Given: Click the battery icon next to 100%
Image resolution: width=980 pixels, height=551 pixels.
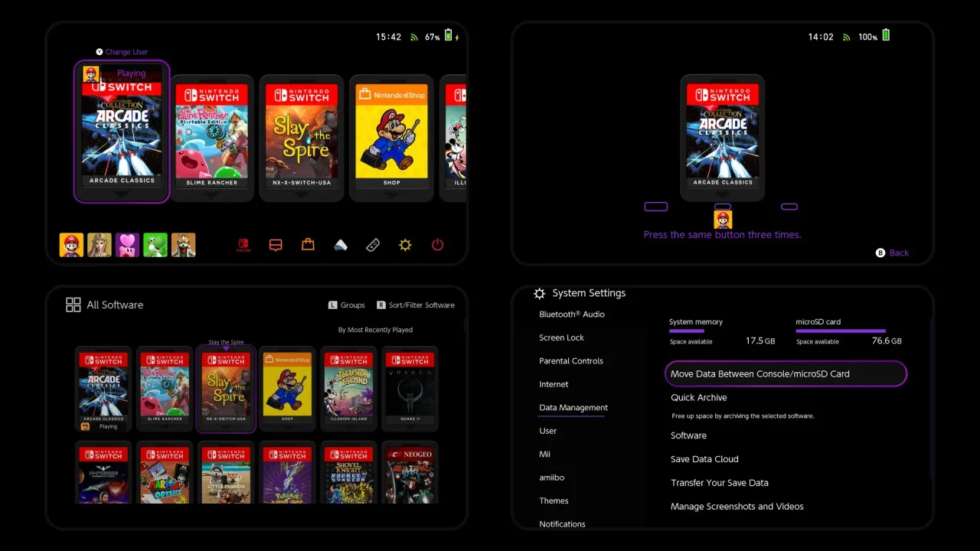Looking at the screenshot, I should 886,35.
